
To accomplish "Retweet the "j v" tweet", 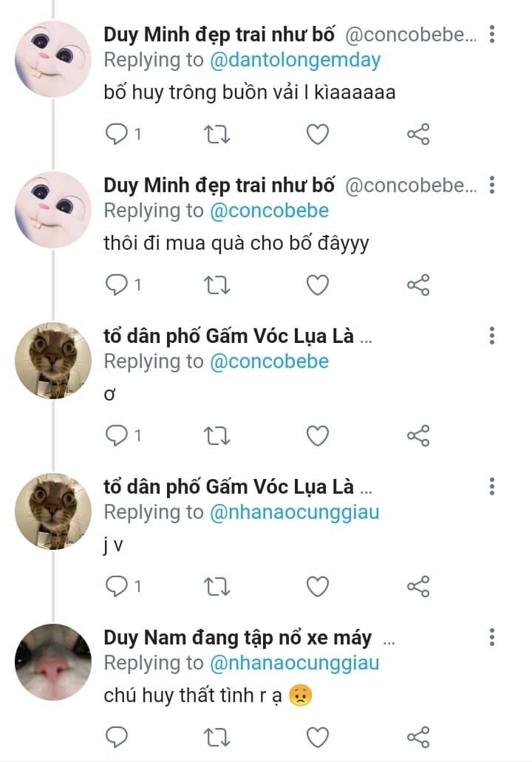I will (216, 586).
